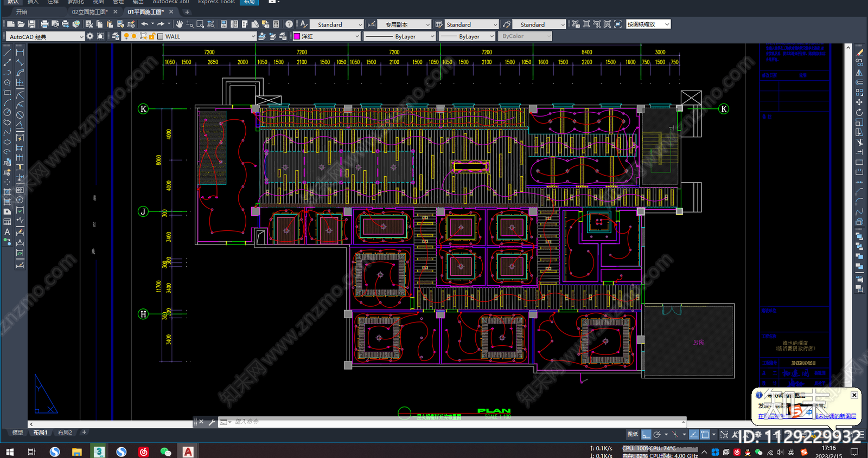Screen dimensions: 868x458
Task: Select the Circle tool in Draw toolbar
Action: [x=7, y=113]
